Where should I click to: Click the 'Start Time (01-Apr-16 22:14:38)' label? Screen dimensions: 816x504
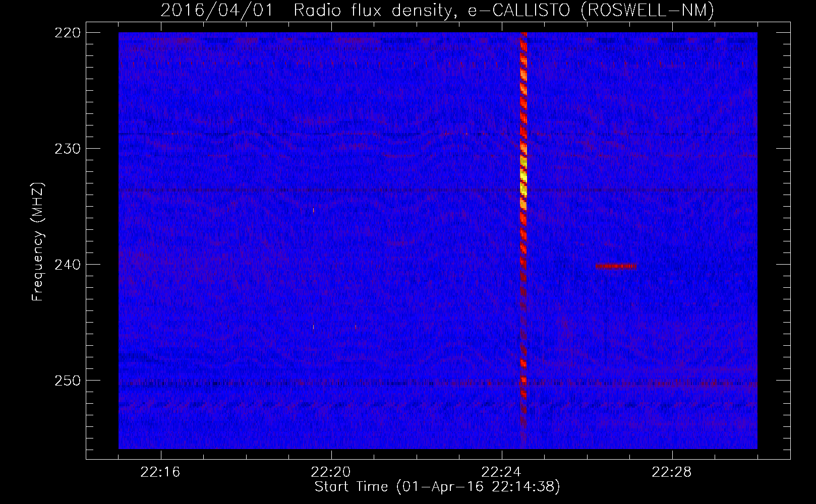[437, 487]
